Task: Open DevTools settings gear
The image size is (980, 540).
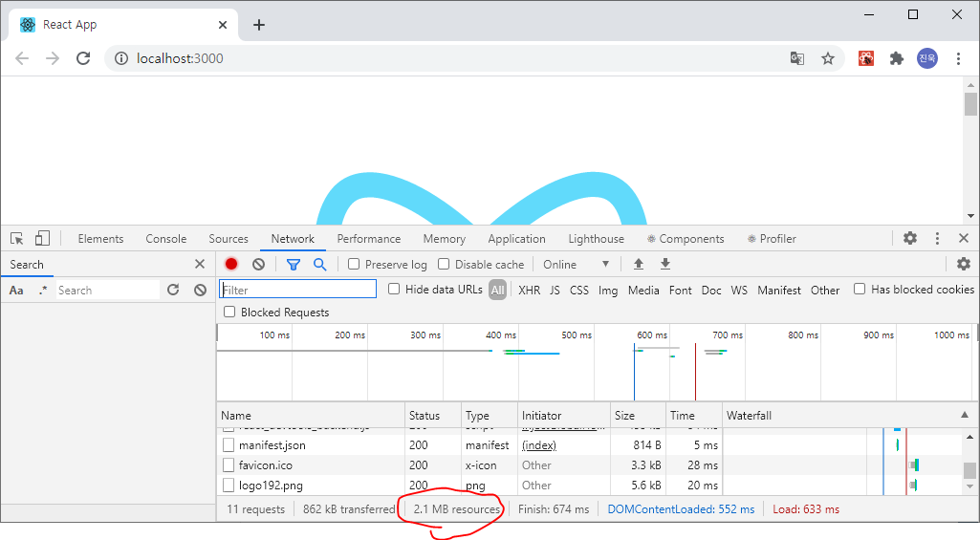Action: click(x=910, y=238)
